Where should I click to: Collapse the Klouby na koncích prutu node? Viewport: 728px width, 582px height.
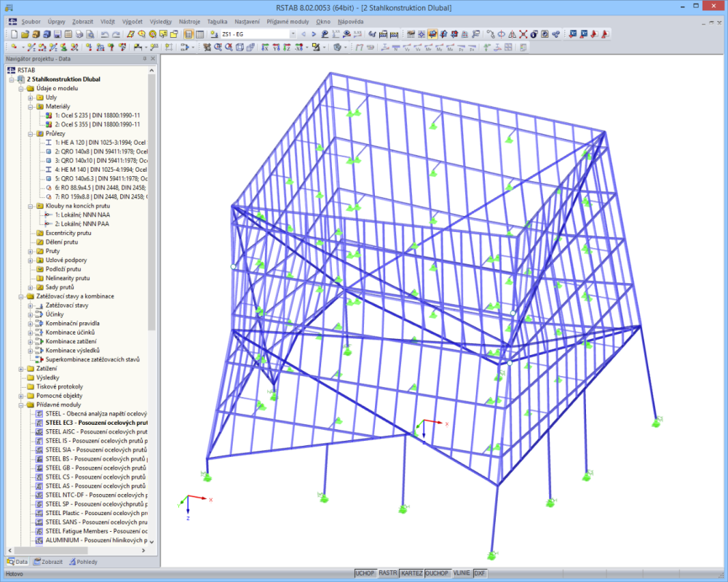click(30, 206)
